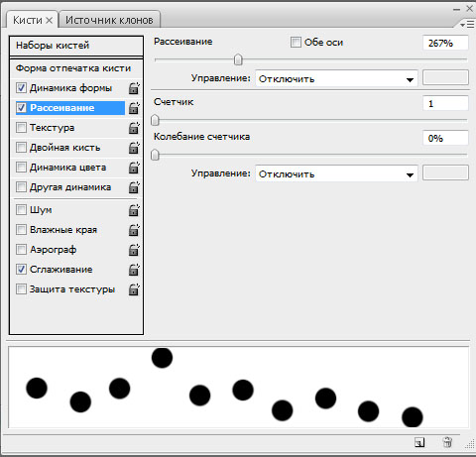Uncheck the Сглаживание checkbox

(21, 270)
